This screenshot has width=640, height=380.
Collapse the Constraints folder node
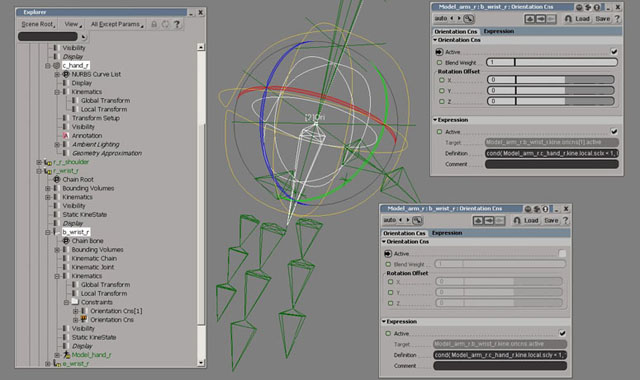click(x=66, y=302)
